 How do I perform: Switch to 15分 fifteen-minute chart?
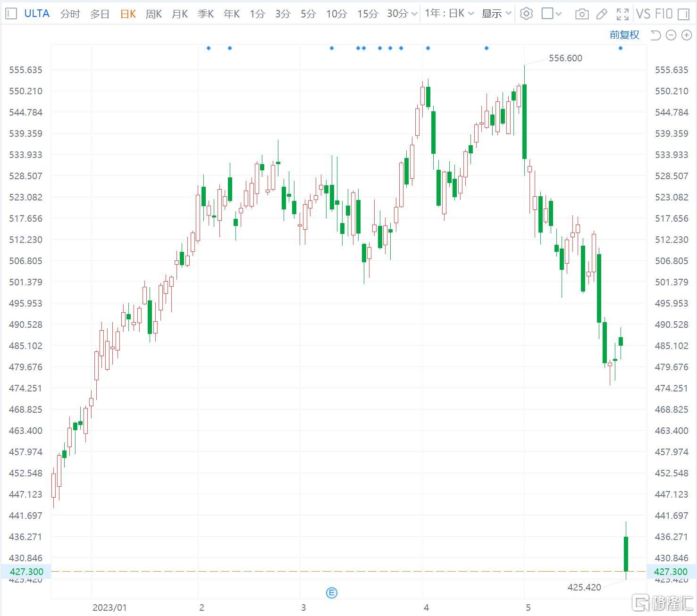point(368,14)
